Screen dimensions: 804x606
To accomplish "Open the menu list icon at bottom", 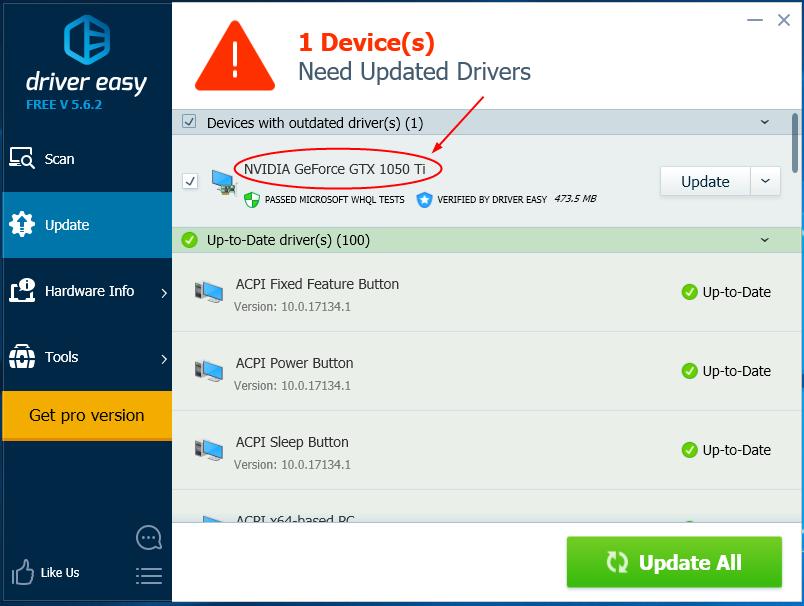I will coord(148,575).
